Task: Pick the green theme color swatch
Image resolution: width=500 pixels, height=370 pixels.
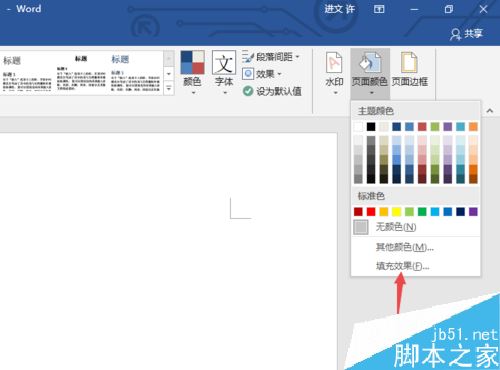Action: tap(435, 127)
